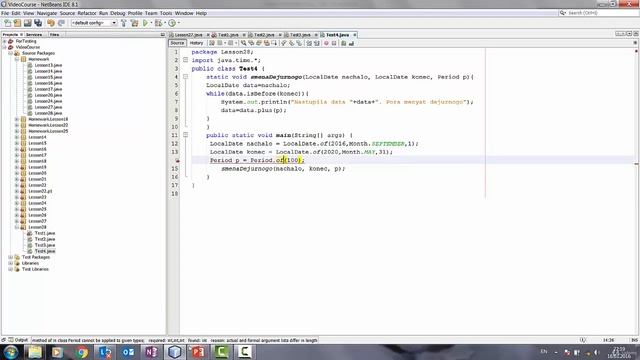The width and height of the screenshot is (640, 360).
Task: Expand the Test Packages node
Action: click(x=11, y=257)
